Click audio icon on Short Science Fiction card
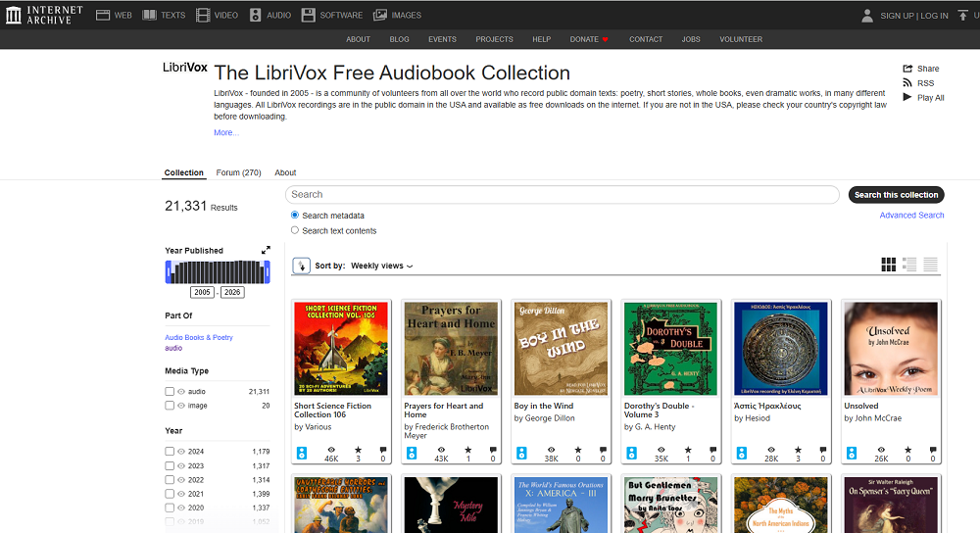980x533 pixels. [x=302, y=453]
